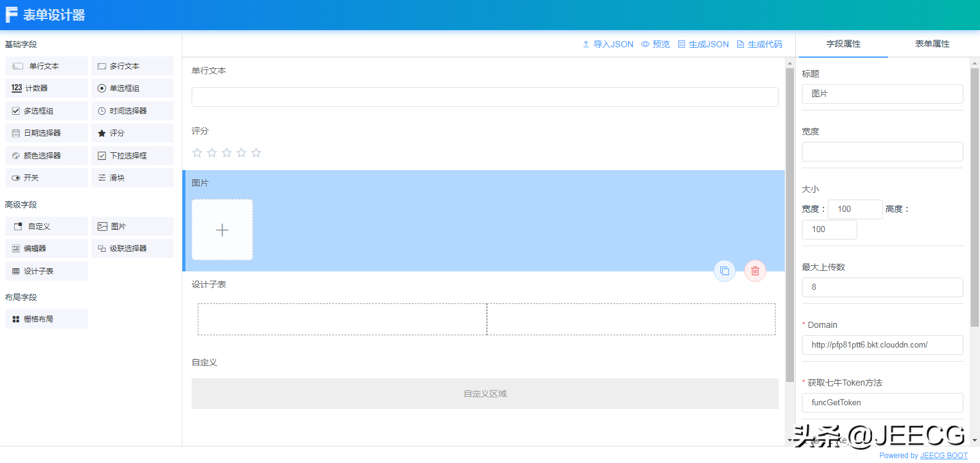Click the 最大上传数 input showing 8
Viewport: 980px width, 463px height.
[x=882, y=287]
